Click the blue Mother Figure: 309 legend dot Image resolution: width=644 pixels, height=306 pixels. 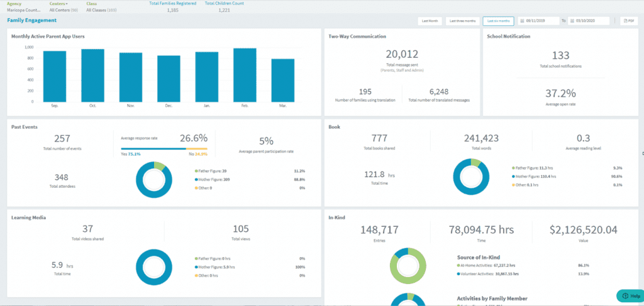[x=196, y=180]
